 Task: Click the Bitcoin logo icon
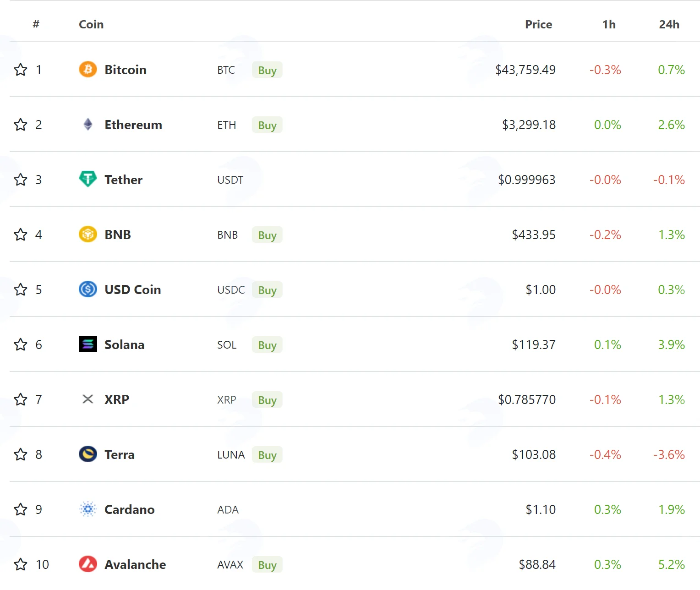88,70
